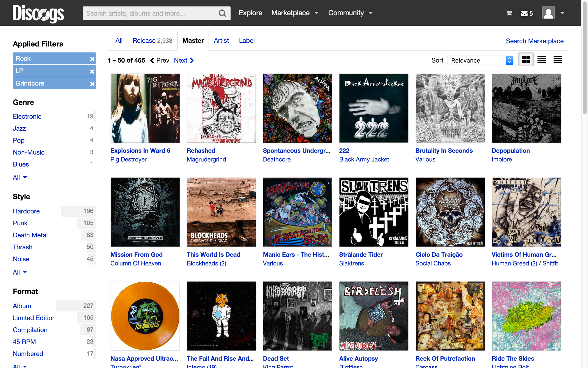Open Mission From God cover thumbnail
Image resolution: width=588 pixels, height=368 pixels.
coord(145,212)
